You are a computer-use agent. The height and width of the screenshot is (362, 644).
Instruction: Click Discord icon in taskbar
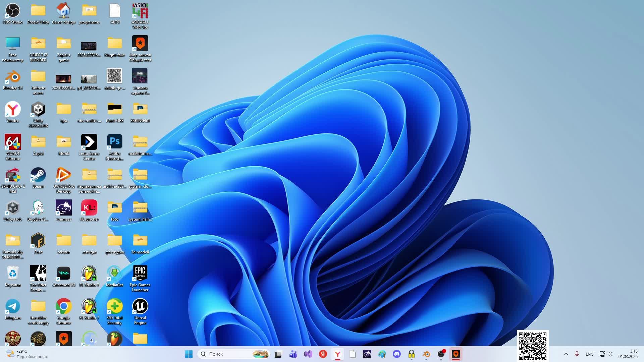coord(397,354)
